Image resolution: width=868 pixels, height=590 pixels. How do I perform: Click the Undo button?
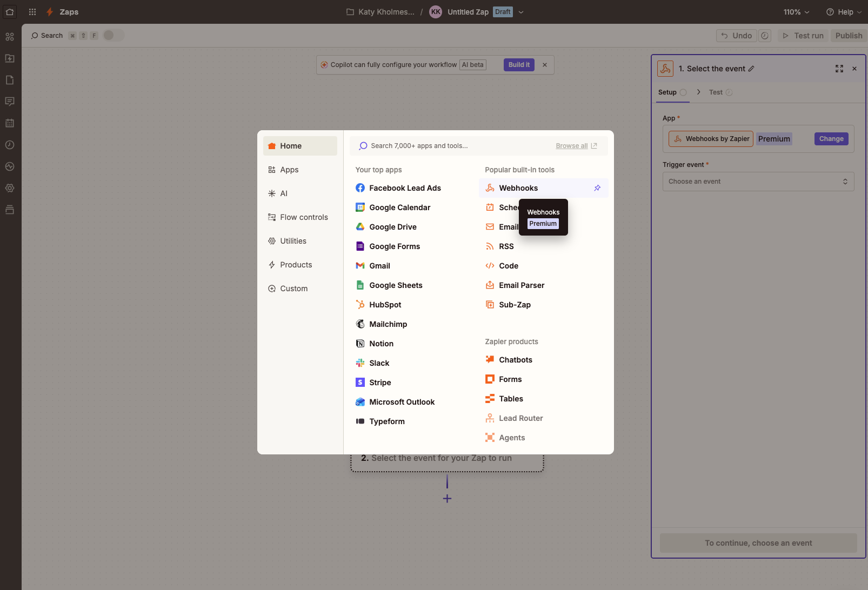pyautogui.click(x=737, y=36)
